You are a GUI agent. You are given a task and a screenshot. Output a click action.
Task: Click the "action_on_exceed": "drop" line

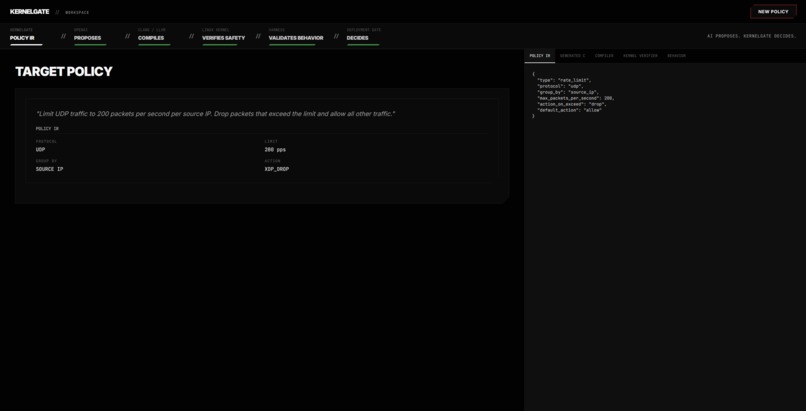pos(572,104)
